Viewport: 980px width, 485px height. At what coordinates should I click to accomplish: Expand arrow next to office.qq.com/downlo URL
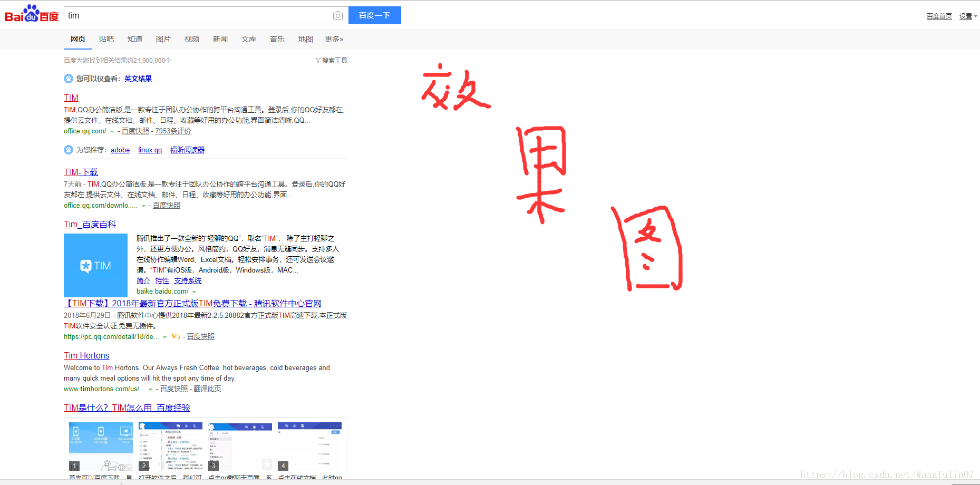(x=143, y=206)
